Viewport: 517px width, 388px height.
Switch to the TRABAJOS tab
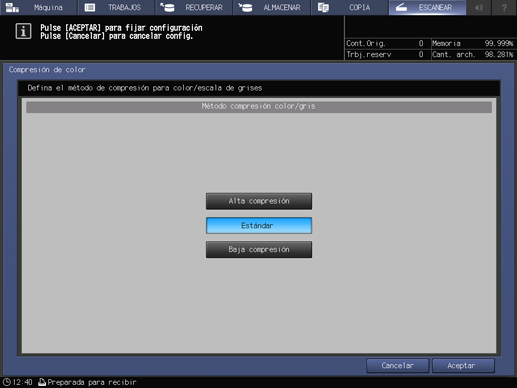pos(116,7)
